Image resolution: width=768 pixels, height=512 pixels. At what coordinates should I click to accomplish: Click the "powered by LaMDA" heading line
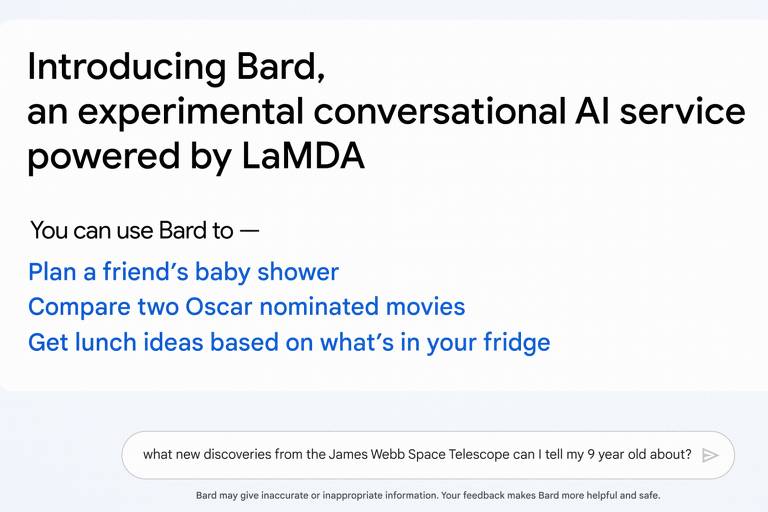point(196,157)
